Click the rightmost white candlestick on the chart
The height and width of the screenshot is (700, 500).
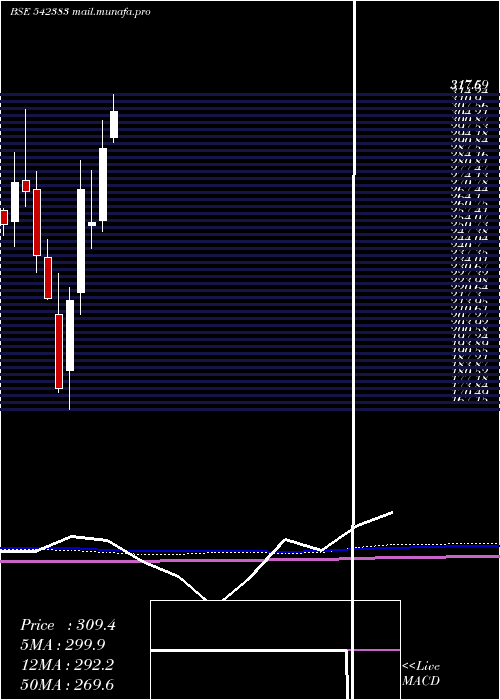114,125
